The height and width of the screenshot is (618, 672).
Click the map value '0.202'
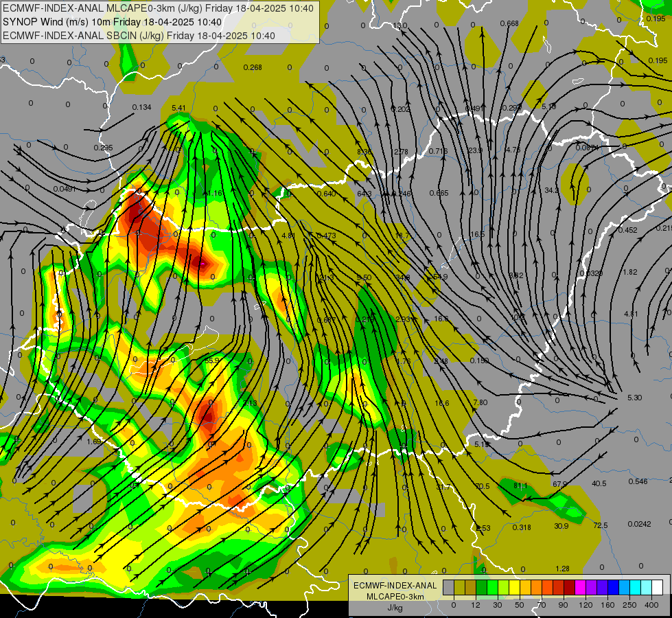click(401, 109)
